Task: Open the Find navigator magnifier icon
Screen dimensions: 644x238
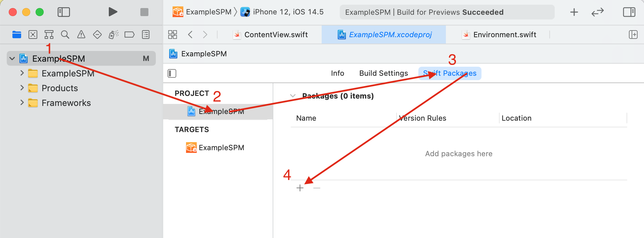Action: click(65, 35)
